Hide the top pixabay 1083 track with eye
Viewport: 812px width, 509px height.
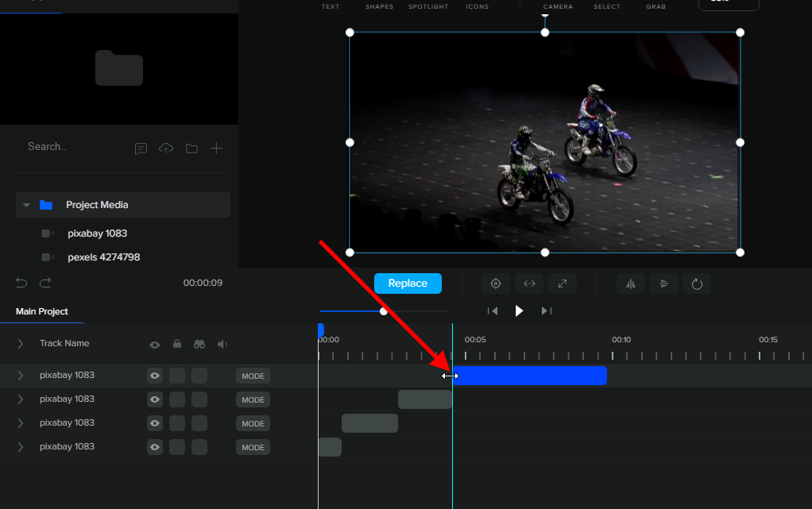point(155,376)
